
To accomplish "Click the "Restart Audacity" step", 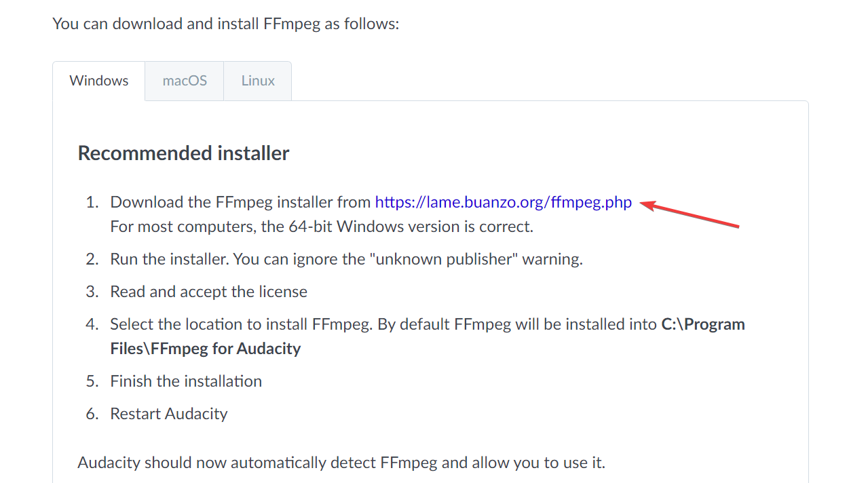I will (x=169, y=414).
